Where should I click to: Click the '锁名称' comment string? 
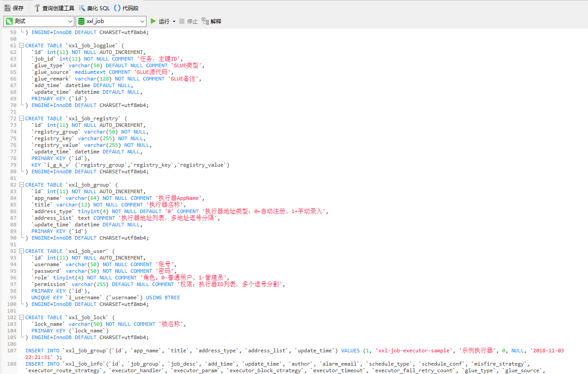click(171, 324)
